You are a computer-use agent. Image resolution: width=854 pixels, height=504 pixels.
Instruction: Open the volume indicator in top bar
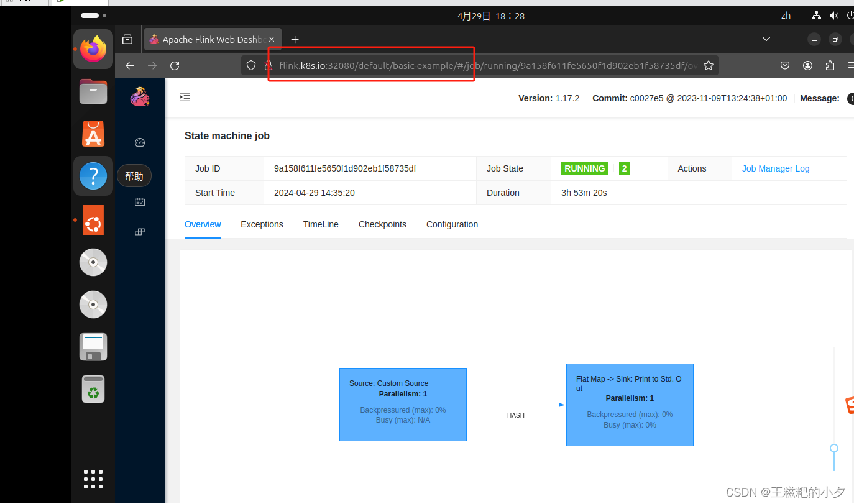(x=833, y=16)
